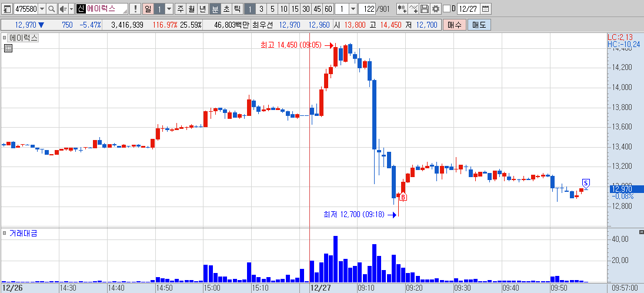
Task: Click the B buy marker on chart
Action: 403,197
